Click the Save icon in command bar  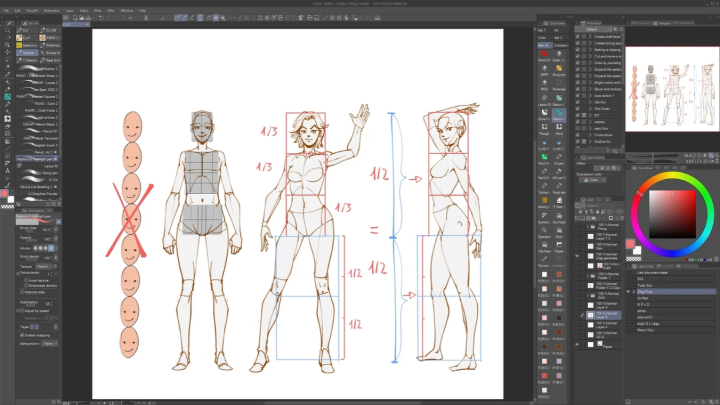[88, 18]
